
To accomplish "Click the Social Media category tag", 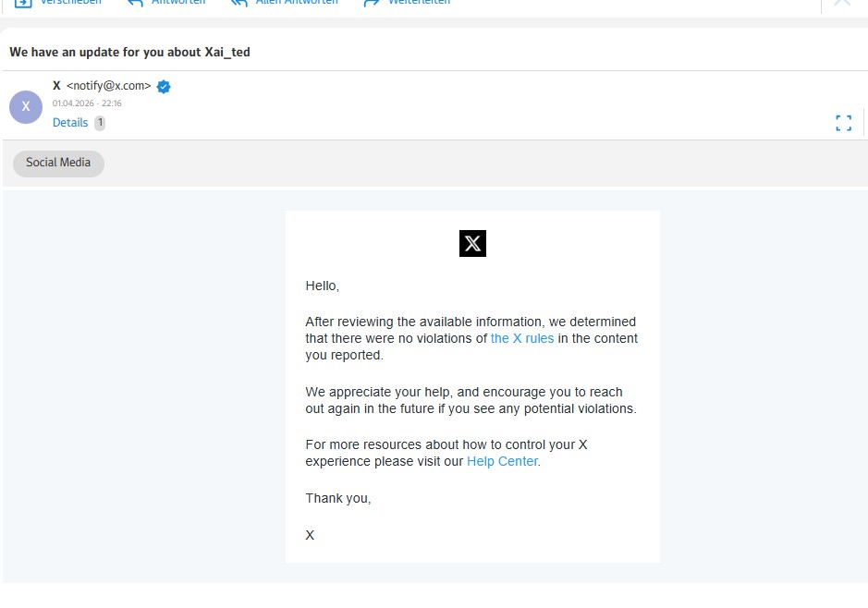I will click(57, 164).
